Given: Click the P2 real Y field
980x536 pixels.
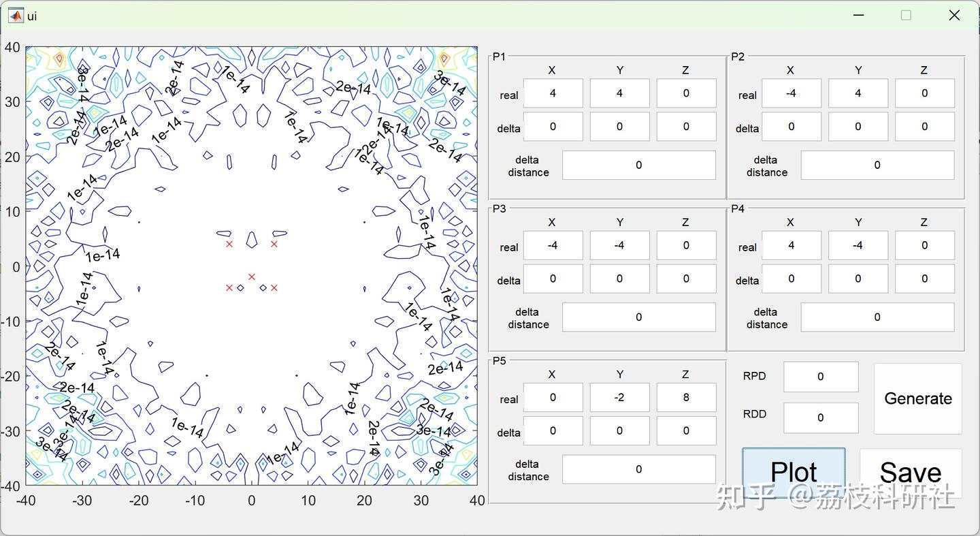Looking at the screenshot, I should pyautogui.click(x=858, y=93).
